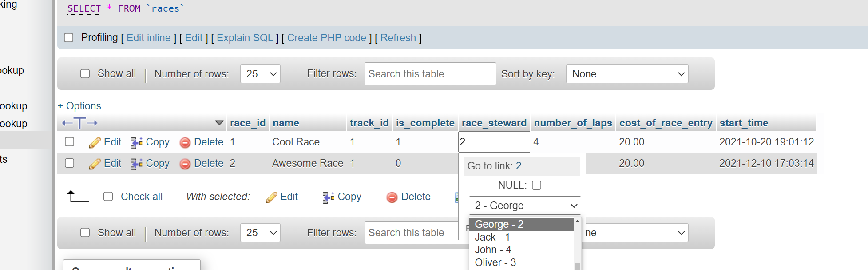This screenshot has height=270, width=868.
Task: Sort by the race_steward column header
Action: (x=494, y=123)
